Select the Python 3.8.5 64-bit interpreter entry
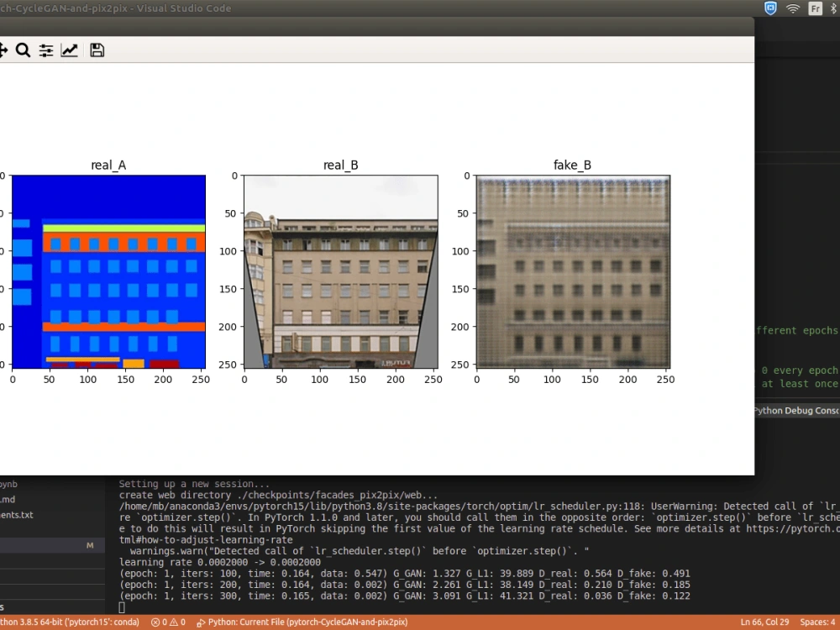The image size is (840, 630). coord(70,622)
